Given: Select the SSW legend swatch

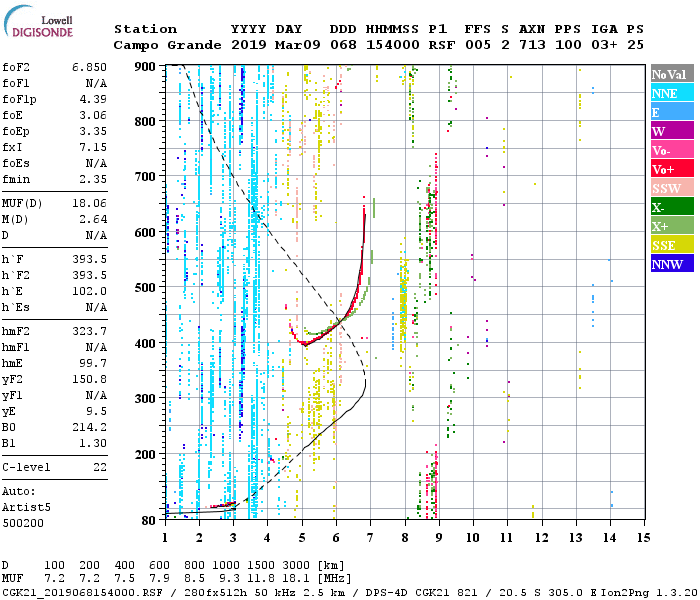Looking at the screenshot, I should 672,188.
